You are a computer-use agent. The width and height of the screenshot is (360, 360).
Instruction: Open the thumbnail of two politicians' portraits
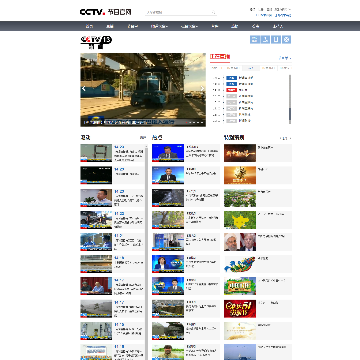[240, 242]
